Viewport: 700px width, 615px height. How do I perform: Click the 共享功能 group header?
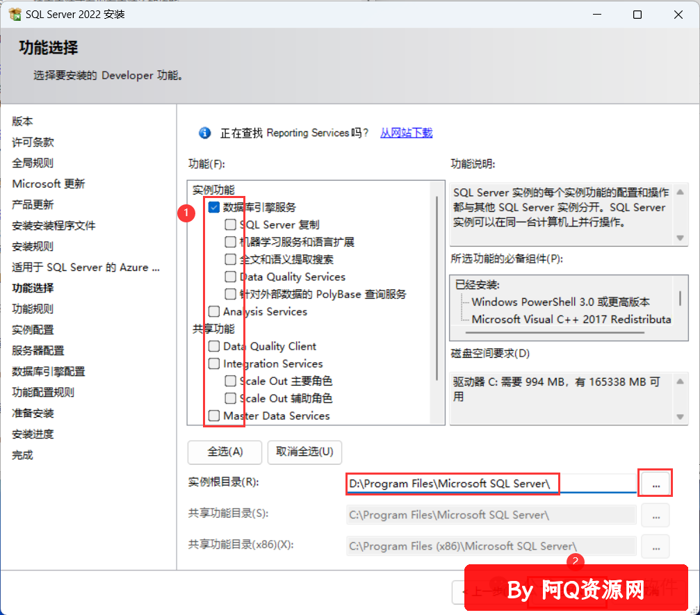click(x=213, y=329)
